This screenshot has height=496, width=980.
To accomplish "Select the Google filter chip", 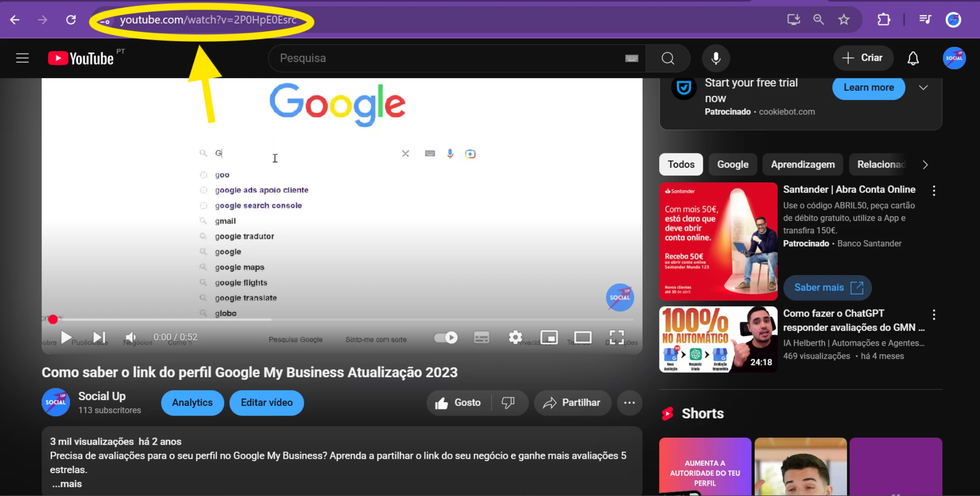I will click(733, 164).
